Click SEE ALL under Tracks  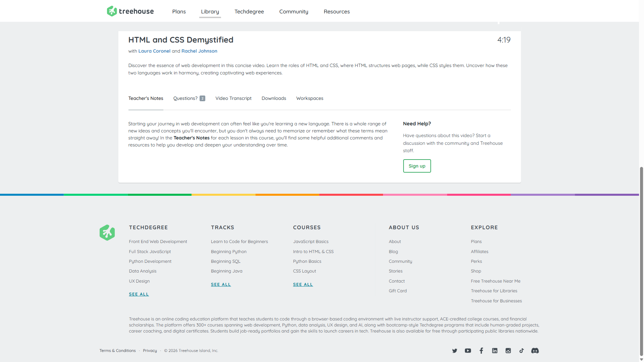tap(221, 284)
